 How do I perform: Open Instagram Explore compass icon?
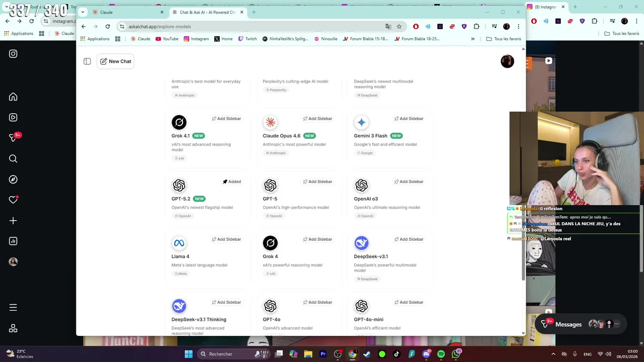pyautogui.click(x=13, y=179)
